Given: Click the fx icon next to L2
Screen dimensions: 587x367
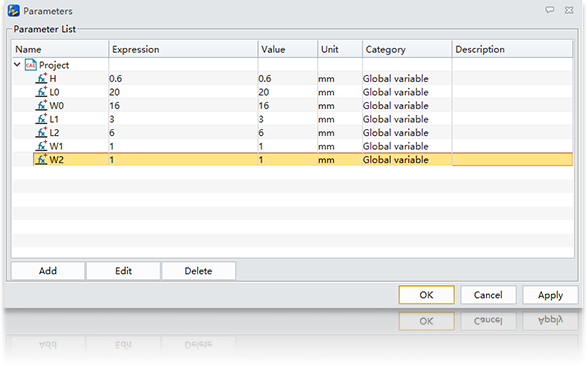Looking at the screenshot, I should tap(42, 132).
